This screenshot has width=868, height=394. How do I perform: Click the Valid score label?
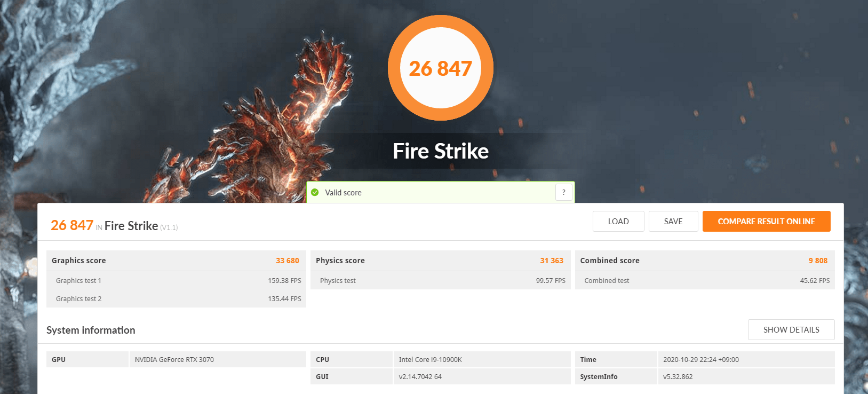coord(343,193)
